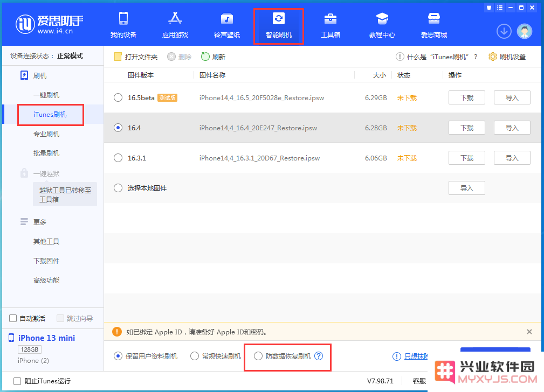Click the V7.98.71 version number
Screen dimensions: 544x392
pyautogui.click(x=380, y=381)
